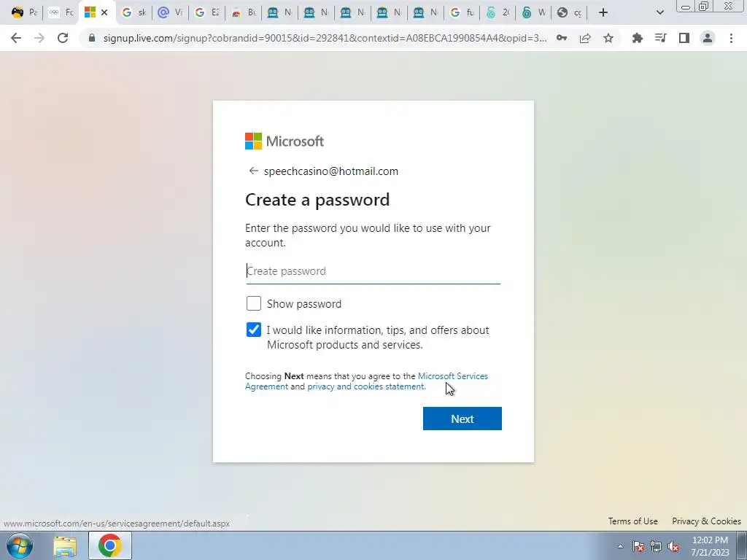747x560 pixels.
Task: Uncheck Microsoft offers information checkbox
Action: click(253, 330)
